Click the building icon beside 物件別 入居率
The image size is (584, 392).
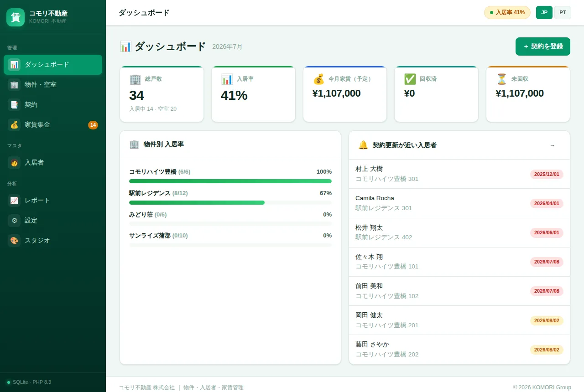134,144
